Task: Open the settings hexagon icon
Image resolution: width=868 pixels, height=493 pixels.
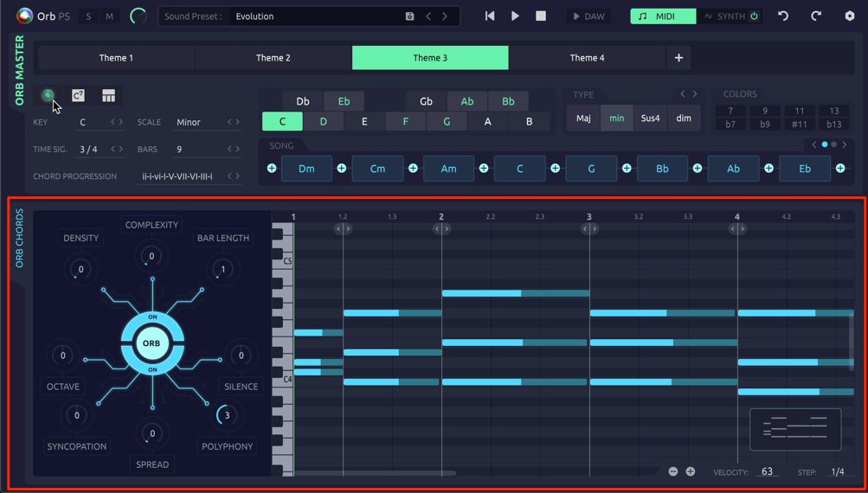Action: click(x=850, y=16)
